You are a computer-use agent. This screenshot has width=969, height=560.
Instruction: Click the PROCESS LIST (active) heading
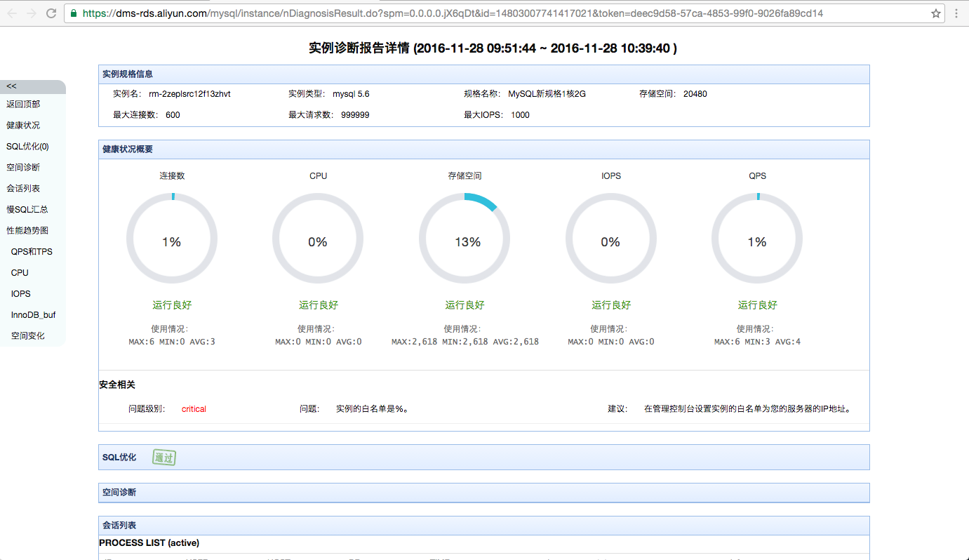click(149, 543)
